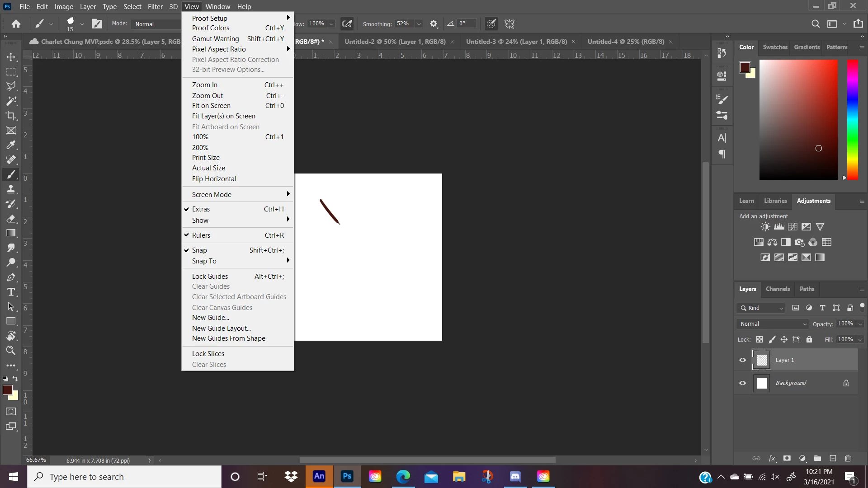Hide the Background layer visibility eye
The image size is (868, 488).
pos(742,383)
